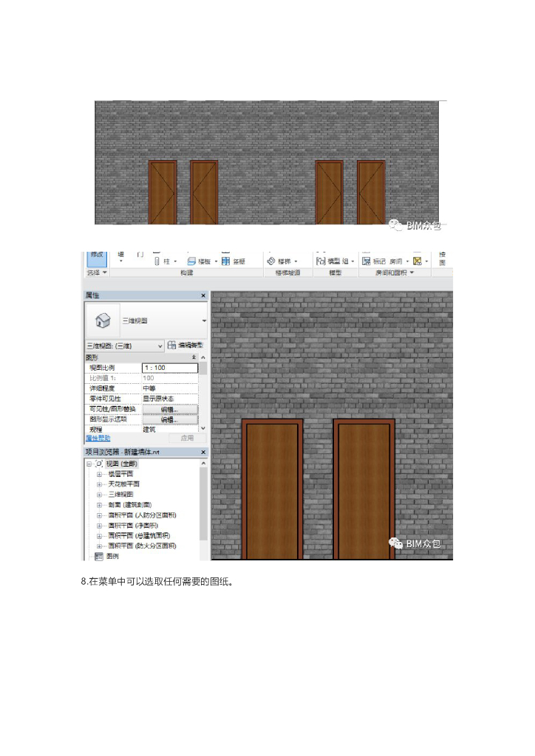Click the 模型 组 (Model Group) icon
535x756 pixels.
(321, 261)
